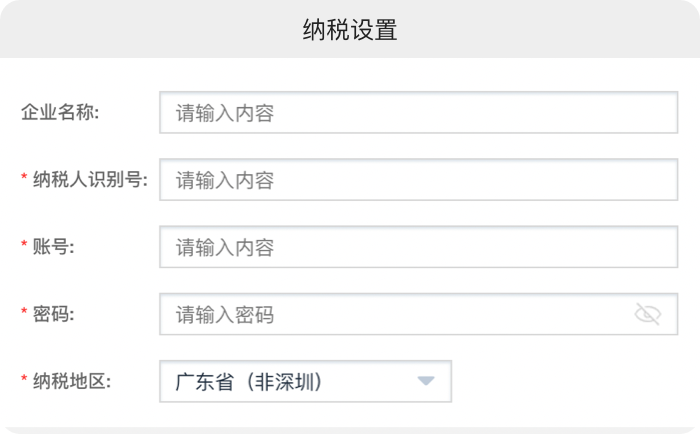Screen dimensions: 700x434
Task: Click the red asterisk before 账号
Action: [24, 246]
